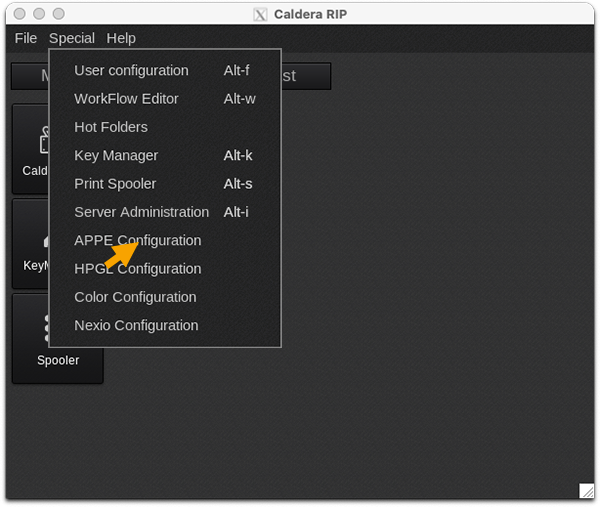Image resolution: width=600 pixels, height=507 pixels.
Task: Close the Caldera RIP window
Action: click(20, 14)
